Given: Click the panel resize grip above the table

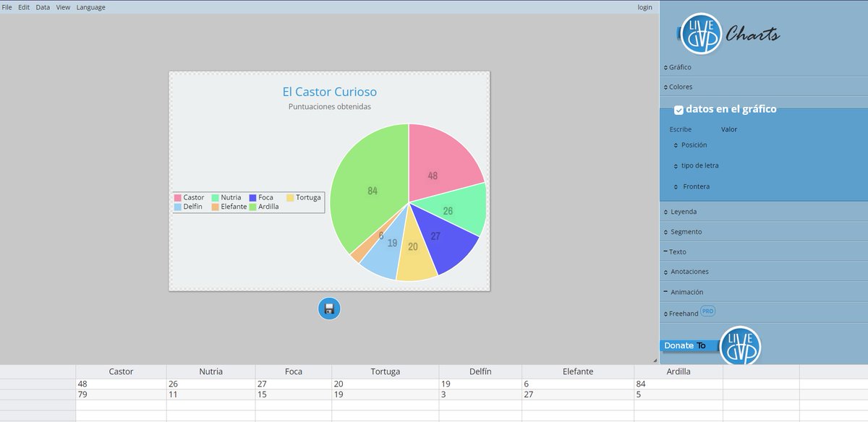Looking at the screenshot, I should pyautogui.click(x=655, y=360).
